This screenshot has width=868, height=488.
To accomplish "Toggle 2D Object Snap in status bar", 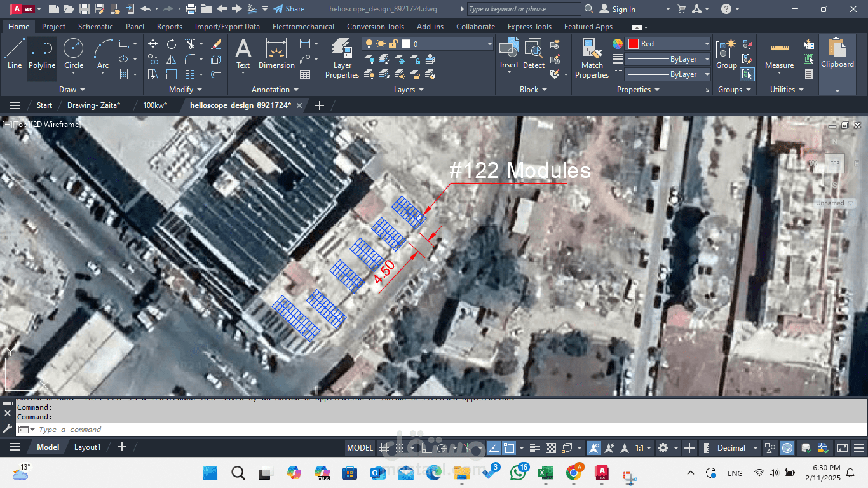I will click(509, 448).
